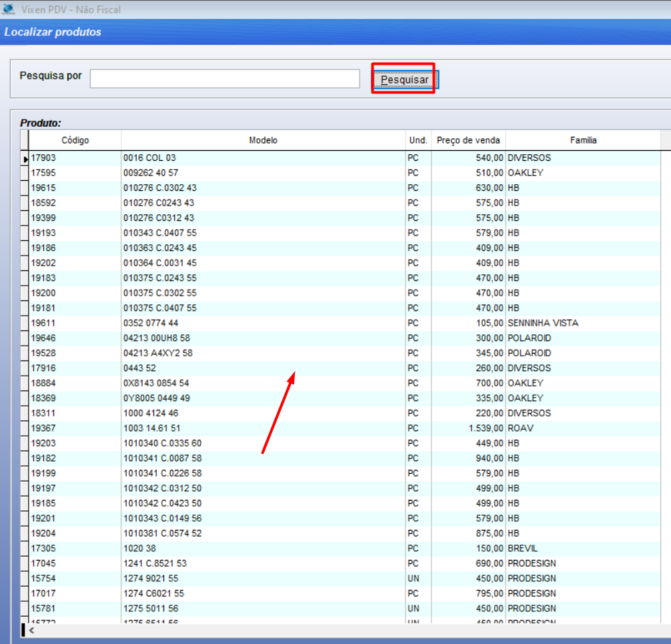Select the Und. column header
Image resolution: width=671 pixels, height=644 pixels.
[x=418, y=140]
